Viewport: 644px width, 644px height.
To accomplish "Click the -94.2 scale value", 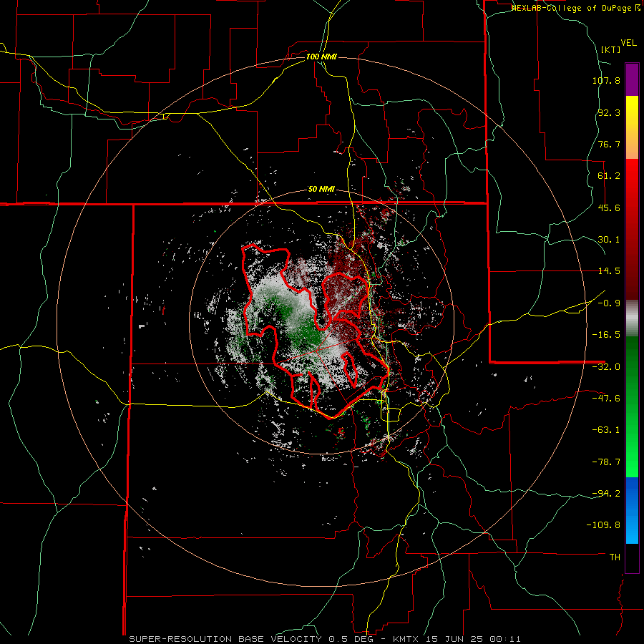I will click(606, 493).
